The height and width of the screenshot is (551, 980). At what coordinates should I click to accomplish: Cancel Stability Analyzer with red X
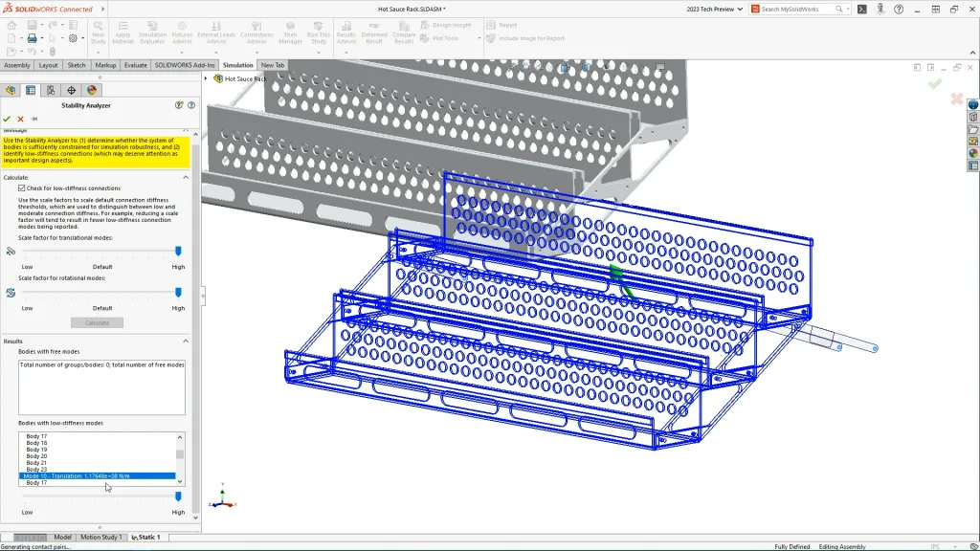[21, 120]
